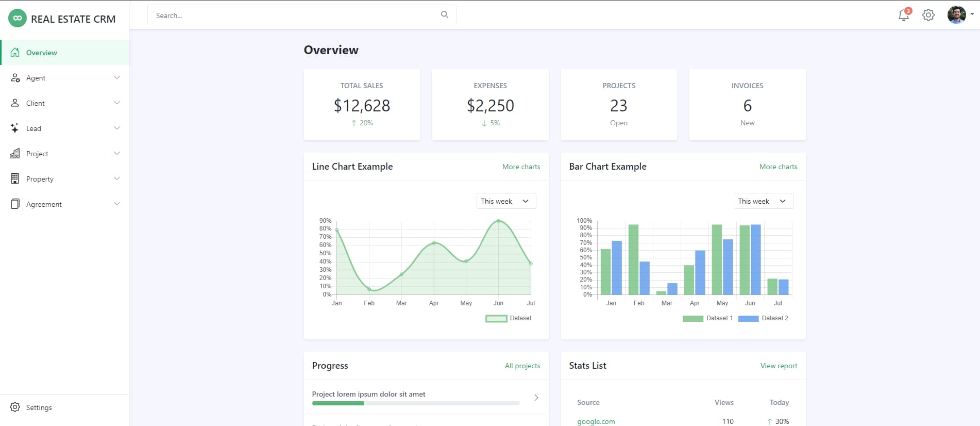The width and height of the screenshot is (980, 426).
Task: Click the green infinity logo icon
Action: pyautogui.click(x=18, y=18)
